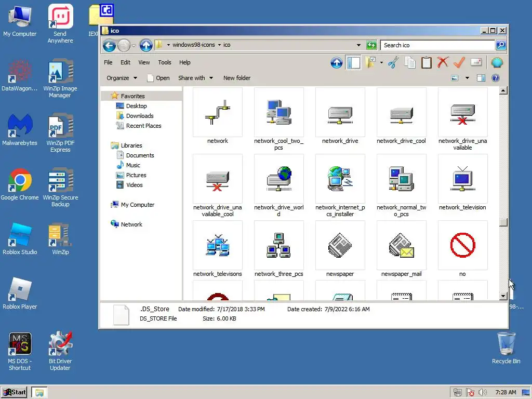Click the search magnifier button
The height and width of the screenshot is (399, 532).
tap(501, 45)
